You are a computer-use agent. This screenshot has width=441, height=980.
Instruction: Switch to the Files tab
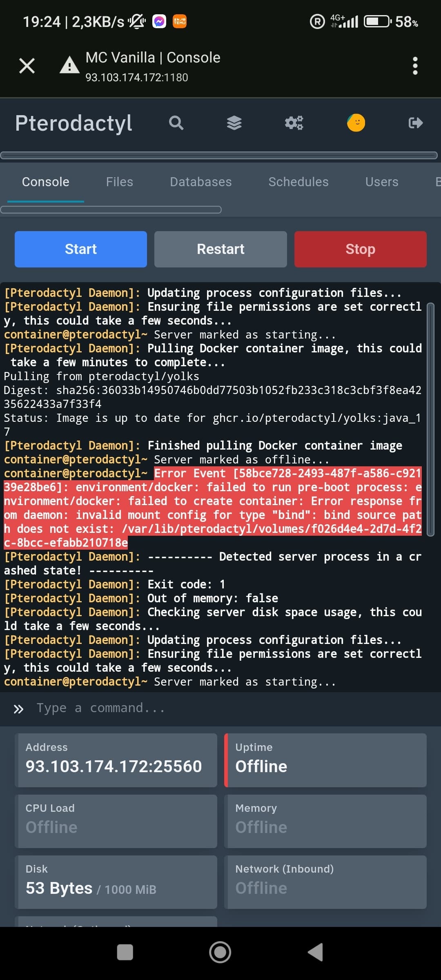120,182
